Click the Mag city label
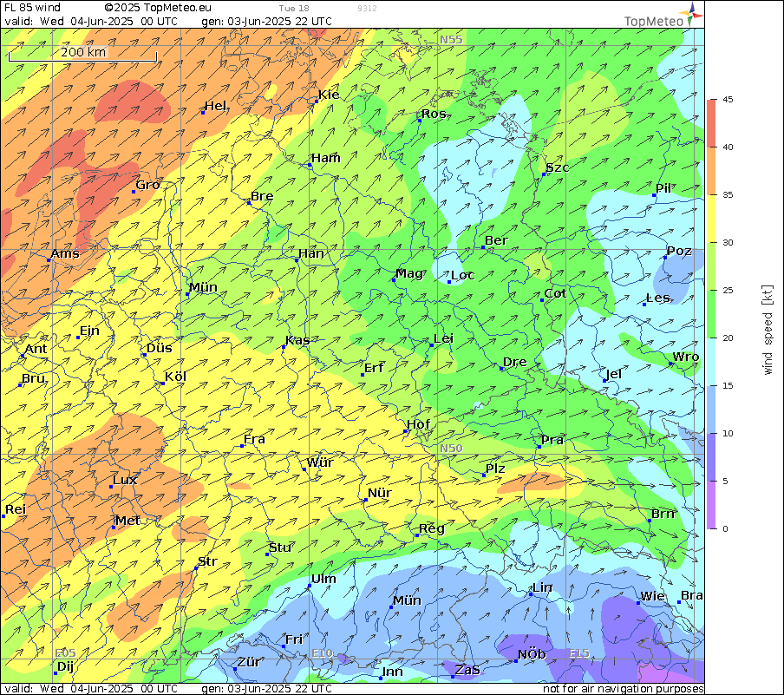Image resolution: width=784 pixels, height=695 pixels. point(409,273)
